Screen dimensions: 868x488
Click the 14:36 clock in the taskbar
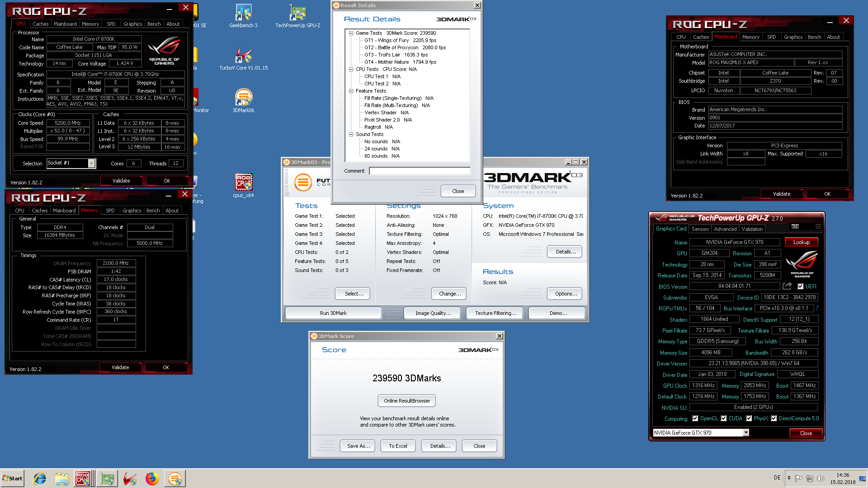click(843, 475)
